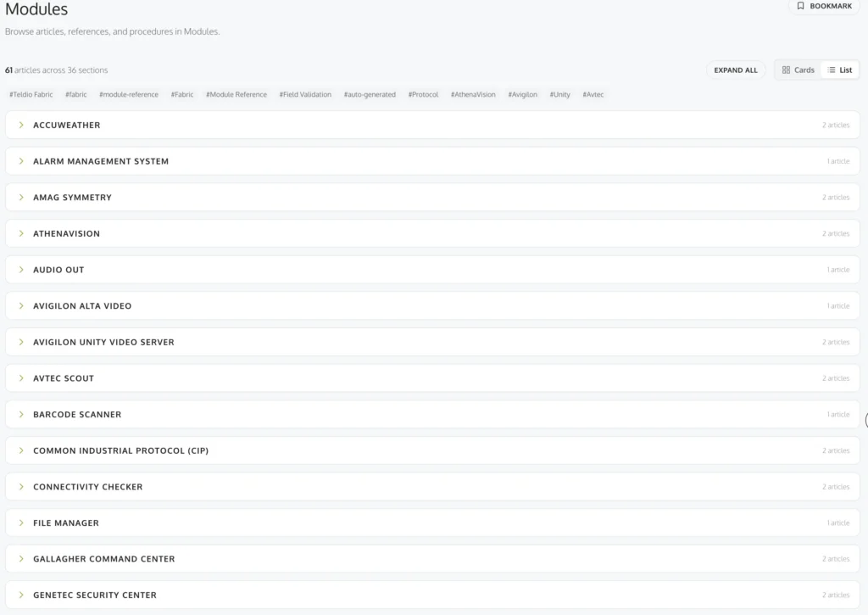Screen dimensions: 868x615
Task: Expand Avtec Scout chevron
Action: 21,378
